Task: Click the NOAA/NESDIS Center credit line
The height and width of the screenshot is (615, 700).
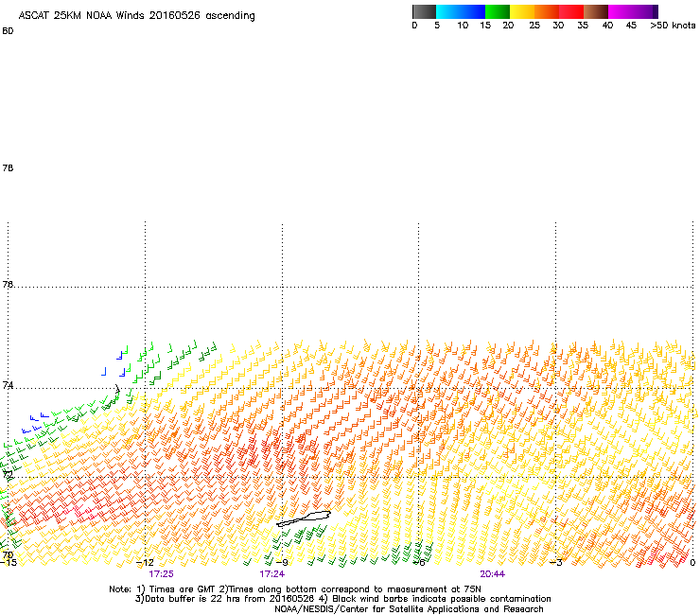Action: pos(409,609)
